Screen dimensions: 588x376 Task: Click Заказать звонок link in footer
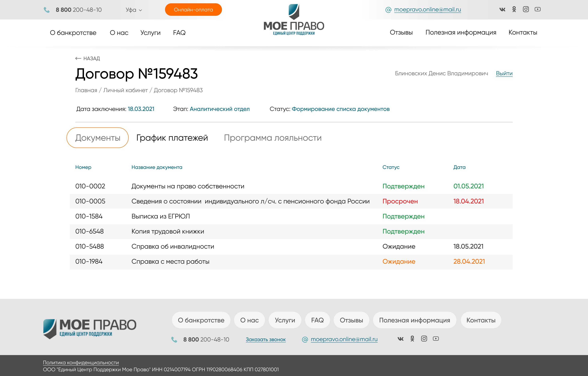[266, 339]
